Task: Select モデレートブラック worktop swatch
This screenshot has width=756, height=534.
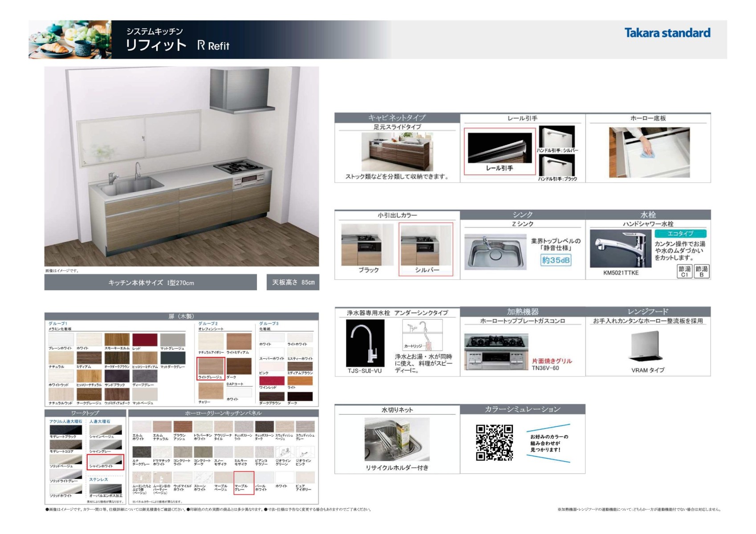Action: pos(65,430)
